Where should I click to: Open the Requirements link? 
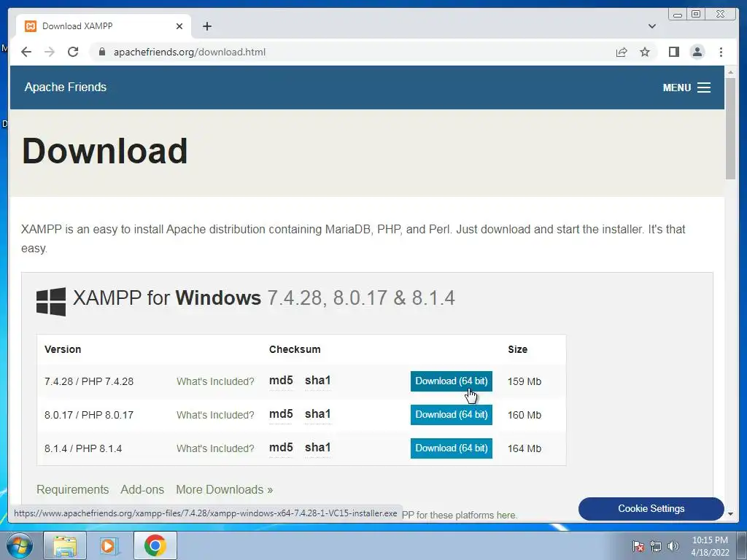(x=73, y=489)
